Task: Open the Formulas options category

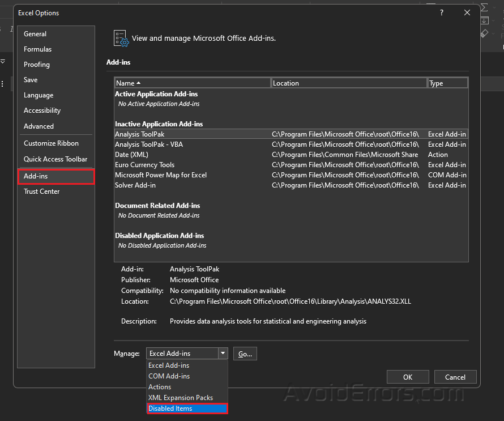Action: (x=37, y=49)
